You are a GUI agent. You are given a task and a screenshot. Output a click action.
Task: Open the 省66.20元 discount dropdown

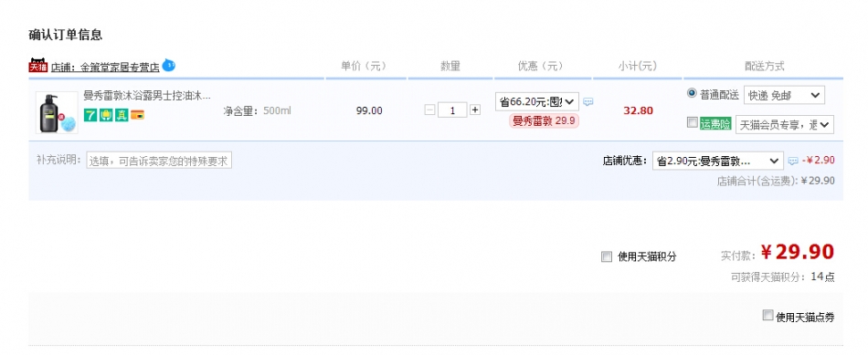537,101
